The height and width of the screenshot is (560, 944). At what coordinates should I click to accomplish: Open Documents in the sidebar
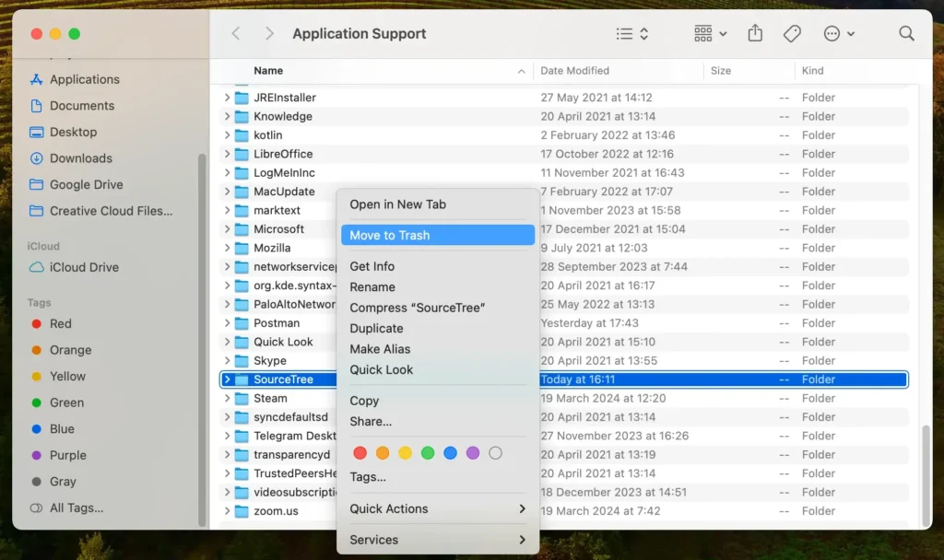click(x=72, y=106)
